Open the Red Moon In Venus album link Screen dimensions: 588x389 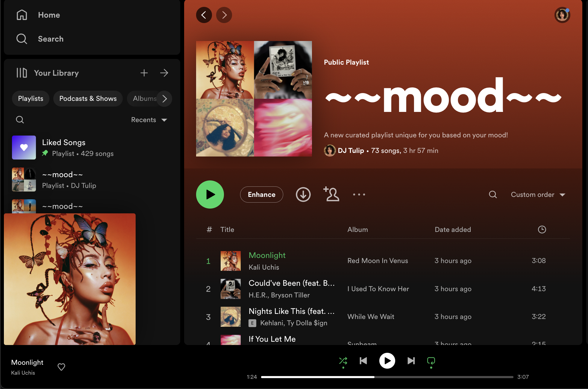pos(378,261)
